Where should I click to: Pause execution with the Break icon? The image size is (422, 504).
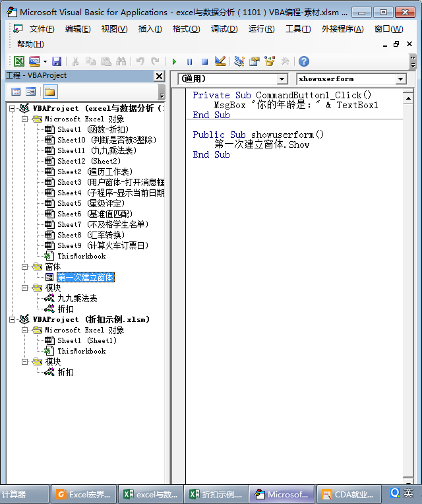189,61
